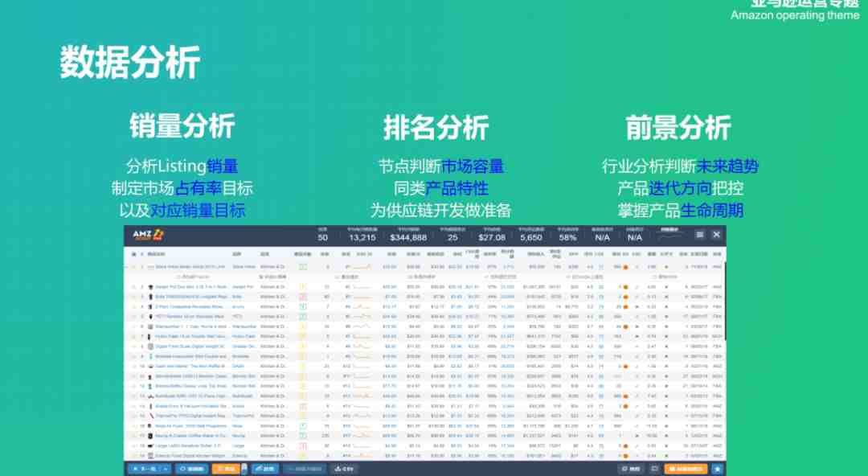Click the green score icon in the YETI Rambler row
Viewport: 868px width, 476px height.
tap(303, 317)
